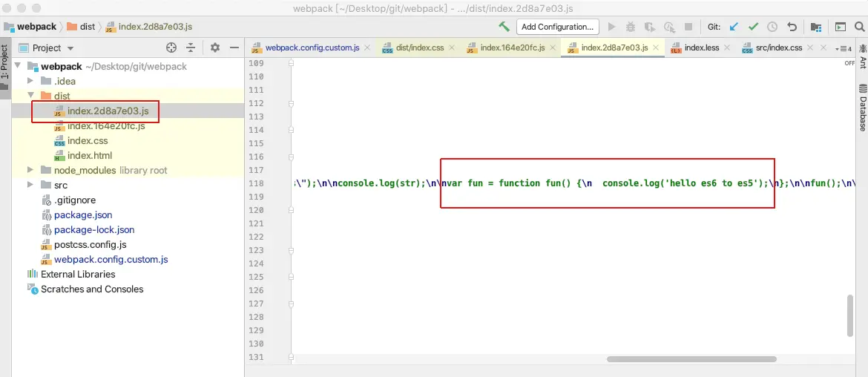Click Git Rollback undo arrow
Screen dimensions: 868x377
tap(792, 27)
